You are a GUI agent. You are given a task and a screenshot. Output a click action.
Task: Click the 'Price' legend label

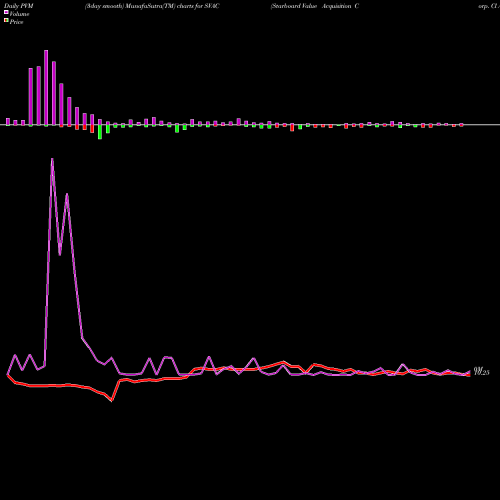(x=16, y=22)
